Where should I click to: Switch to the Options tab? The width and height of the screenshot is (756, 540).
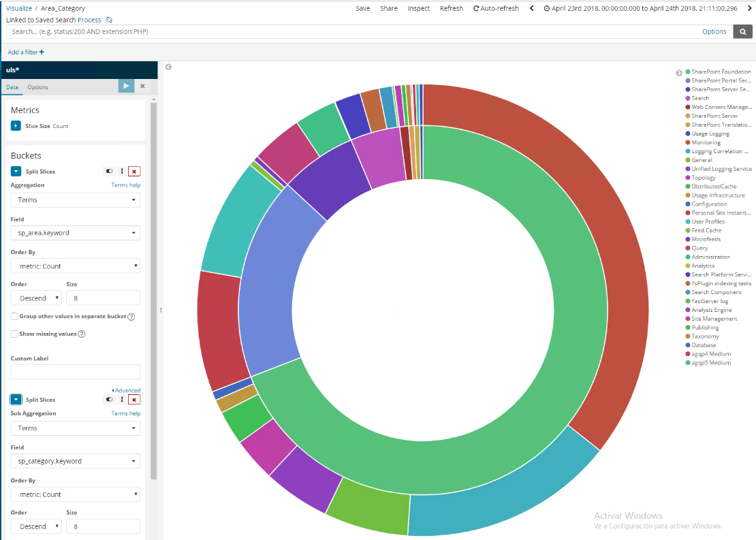(x=37, y=87)
